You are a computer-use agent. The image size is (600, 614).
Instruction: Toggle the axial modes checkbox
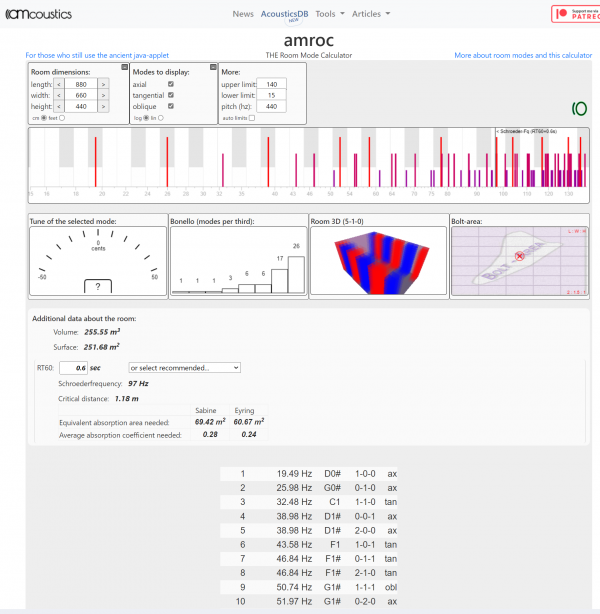coord(171,84)
